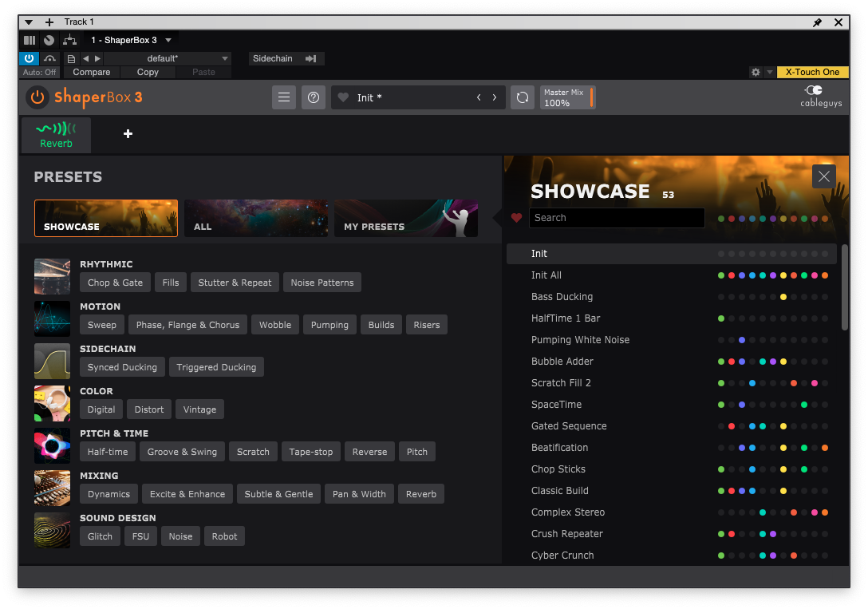Screen dimensions: 868x609
Task: Select the Tape-stop tag
Action: [x=311, y=452]
